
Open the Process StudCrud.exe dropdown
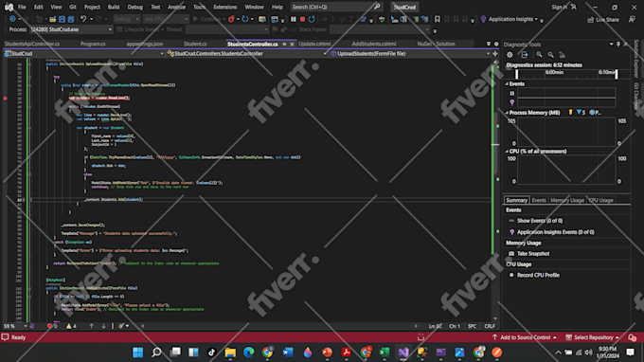[71, 29]
